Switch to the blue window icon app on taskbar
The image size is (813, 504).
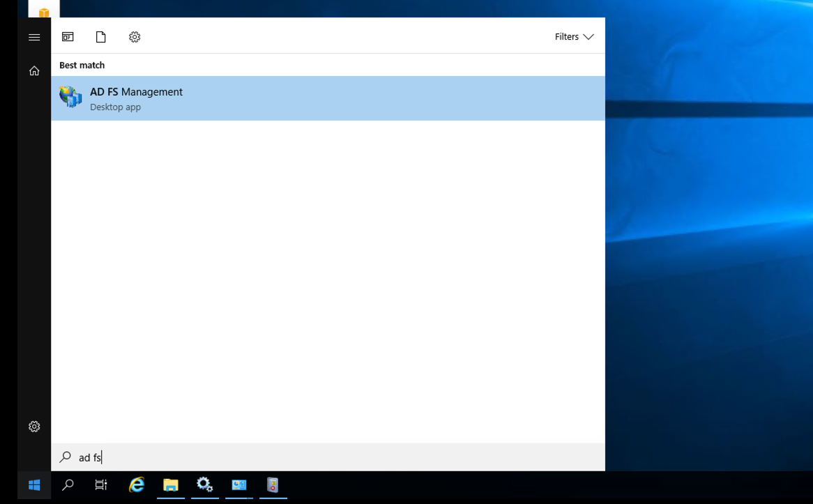(x=239, y=485)
